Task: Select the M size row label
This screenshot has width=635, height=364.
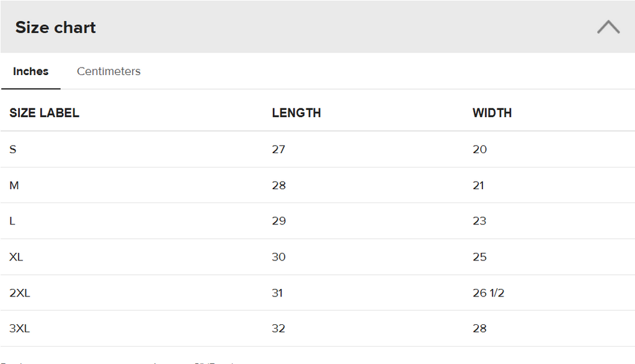Action: pyautogui.click(x=14, y=185)
